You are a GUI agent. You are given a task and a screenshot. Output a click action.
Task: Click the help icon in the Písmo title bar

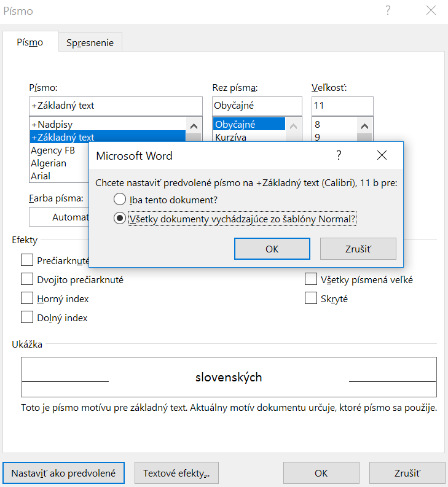click(x=388, y=10)
